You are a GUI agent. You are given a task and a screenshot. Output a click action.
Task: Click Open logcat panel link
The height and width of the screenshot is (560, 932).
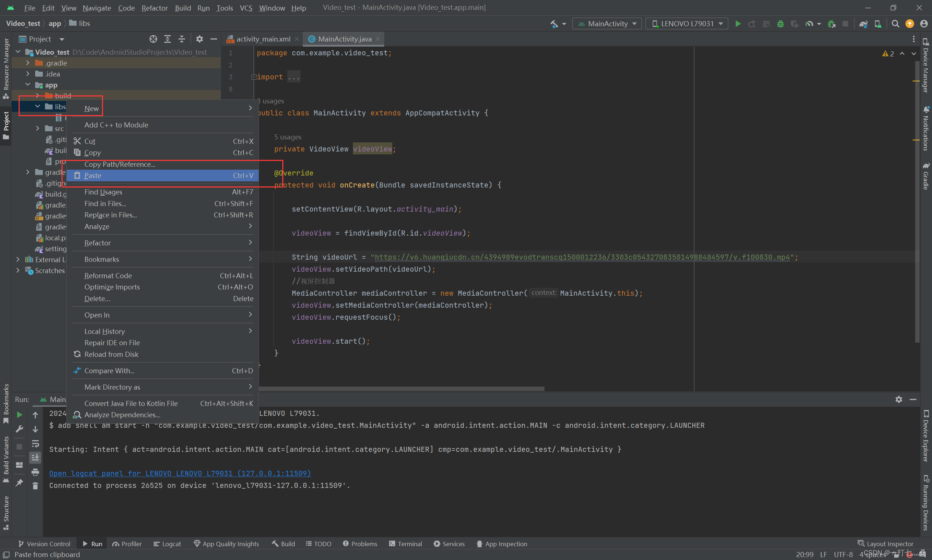(180, 473)
